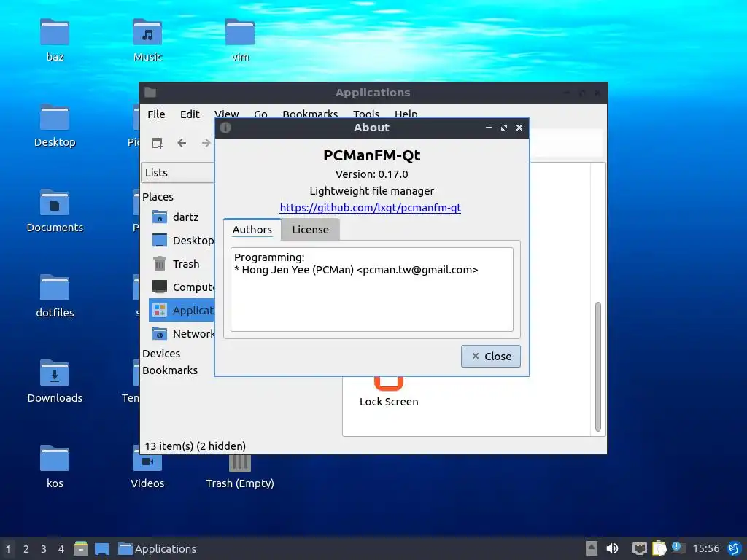Click the status bar item count text

pyautogui.click(x=196, y=446)
